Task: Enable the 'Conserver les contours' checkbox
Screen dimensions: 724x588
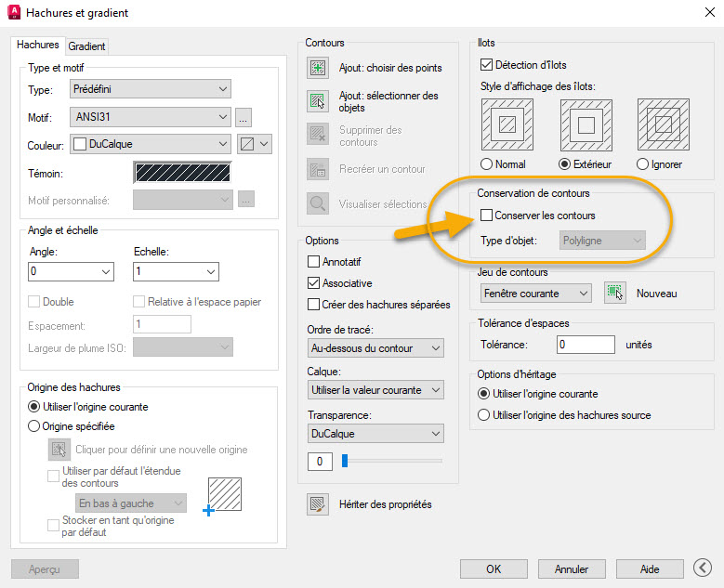Action: [487, 216]
